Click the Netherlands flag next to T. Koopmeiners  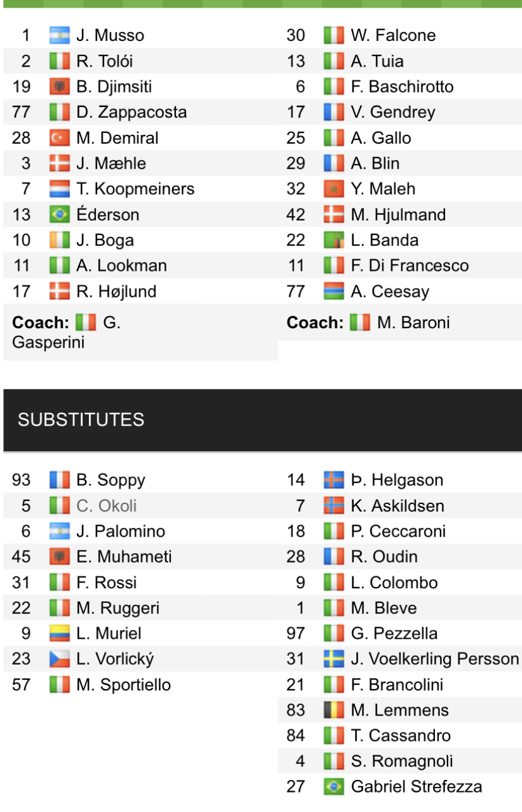pos(59,189)
